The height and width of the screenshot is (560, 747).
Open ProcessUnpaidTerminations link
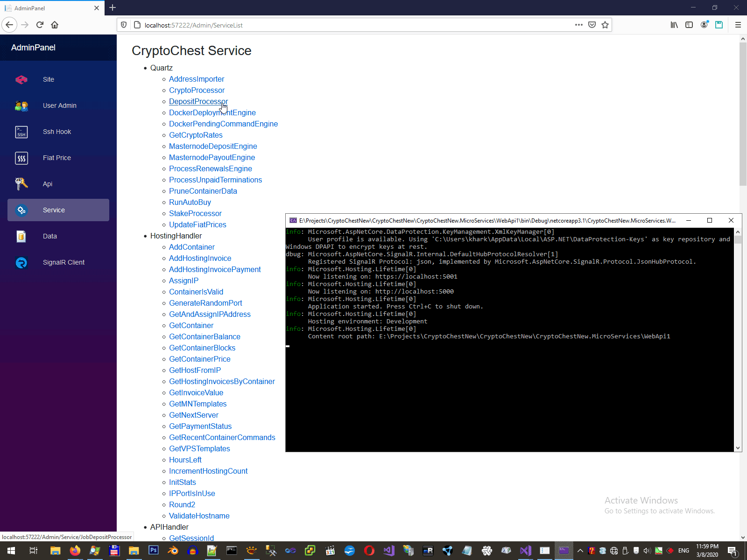(x=215, y=180)
